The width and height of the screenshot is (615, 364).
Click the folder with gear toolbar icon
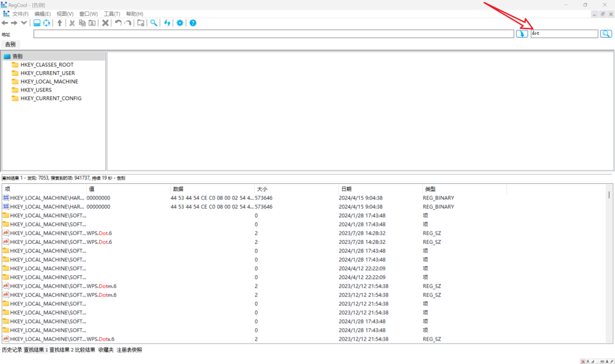tap(141, 23)
